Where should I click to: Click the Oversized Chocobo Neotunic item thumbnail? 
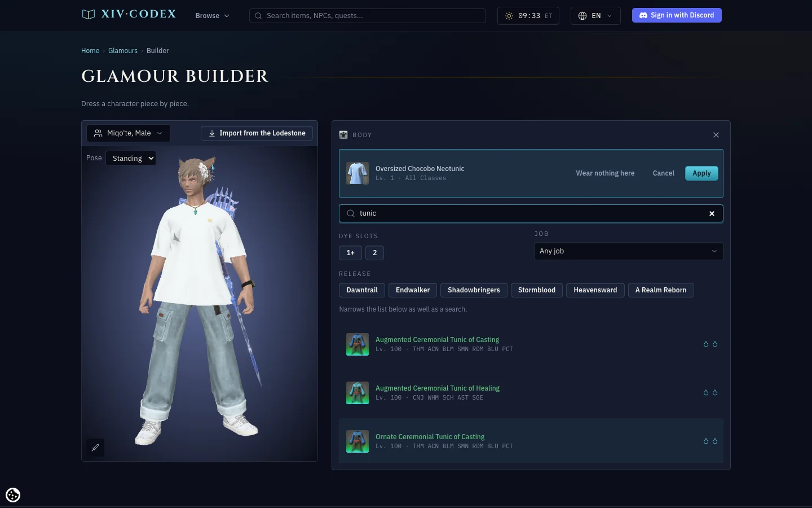pos(358,173)
